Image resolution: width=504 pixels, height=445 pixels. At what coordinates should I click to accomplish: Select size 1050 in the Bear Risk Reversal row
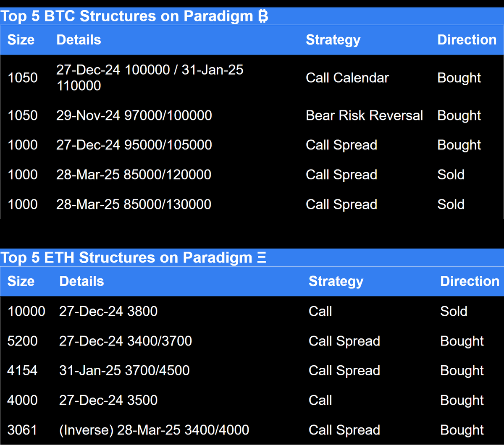[23, 115]
